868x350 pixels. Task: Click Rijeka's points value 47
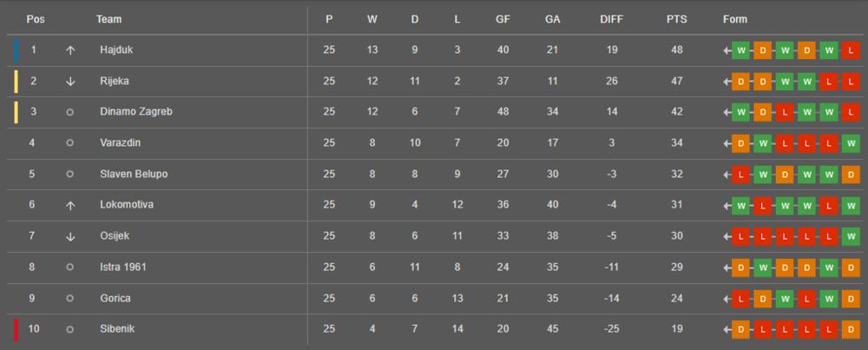(x=677, y=82)
